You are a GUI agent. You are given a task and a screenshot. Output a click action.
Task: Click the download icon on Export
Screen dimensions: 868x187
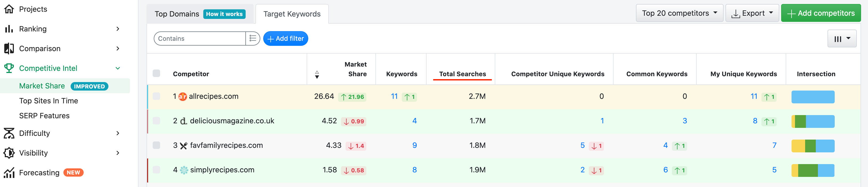click(x=736, y=14)
